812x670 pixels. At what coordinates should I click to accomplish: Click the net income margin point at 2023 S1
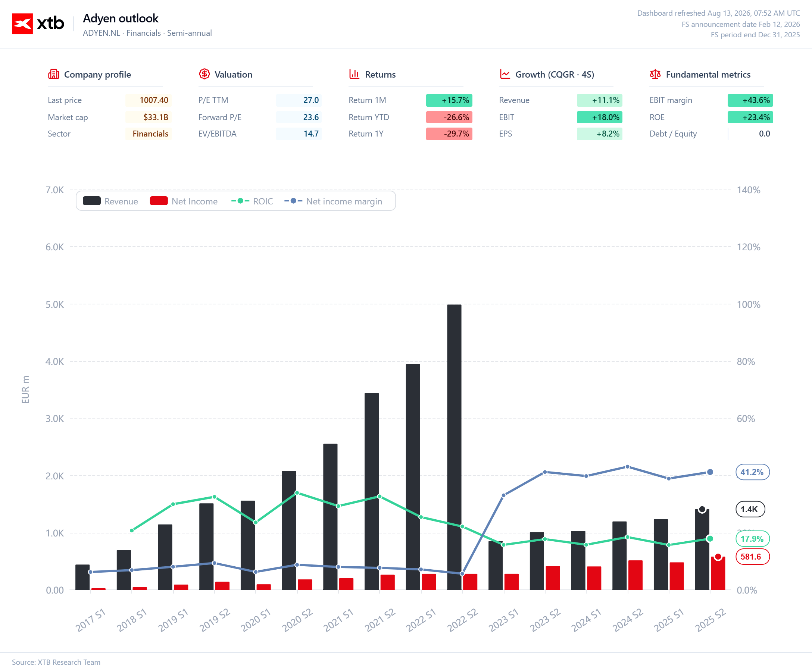[x=503, y=495]
